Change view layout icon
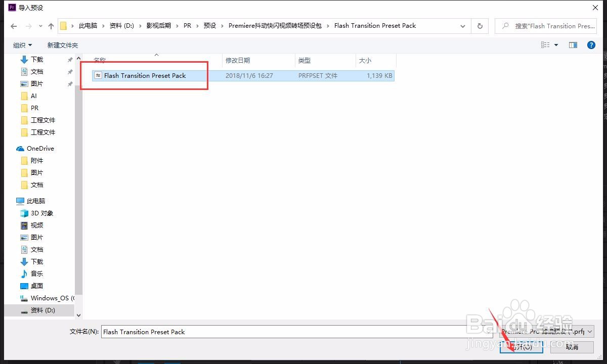 click(x=545, y=45)
